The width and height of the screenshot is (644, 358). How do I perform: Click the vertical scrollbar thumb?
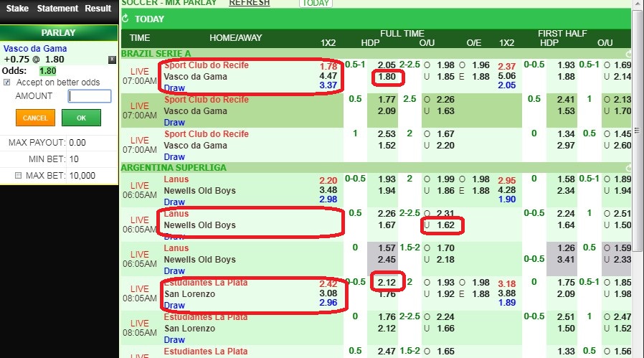tap(637, 131)
